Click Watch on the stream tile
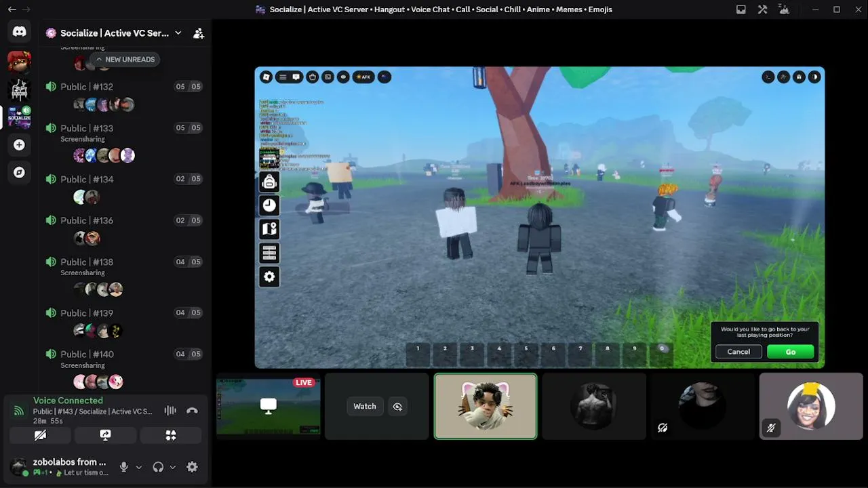Viewport: 868px width, 488px height. click(x=365, y=407)
